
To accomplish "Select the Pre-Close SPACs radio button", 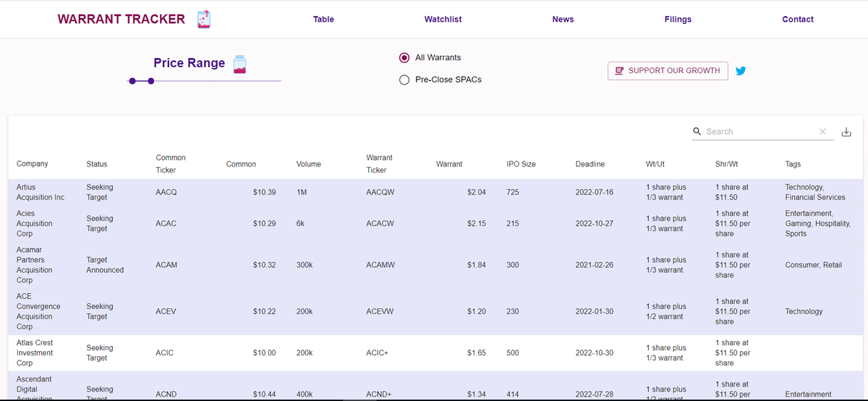I will [x=404, y=80].
